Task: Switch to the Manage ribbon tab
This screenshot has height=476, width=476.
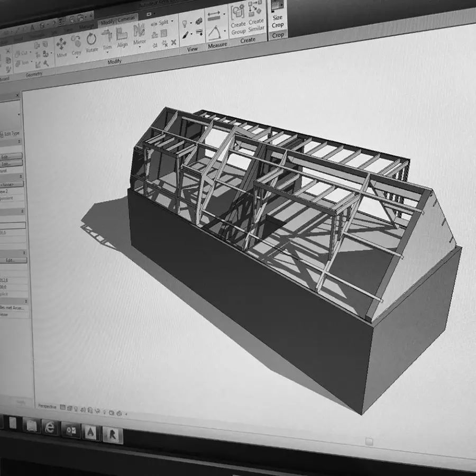Action: 86,27
